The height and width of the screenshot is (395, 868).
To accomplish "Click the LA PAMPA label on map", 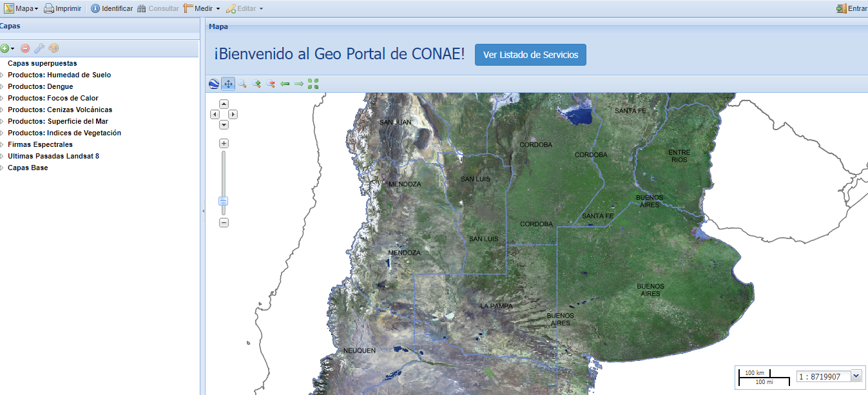I will pyautogui.click(x=496, y=306).
